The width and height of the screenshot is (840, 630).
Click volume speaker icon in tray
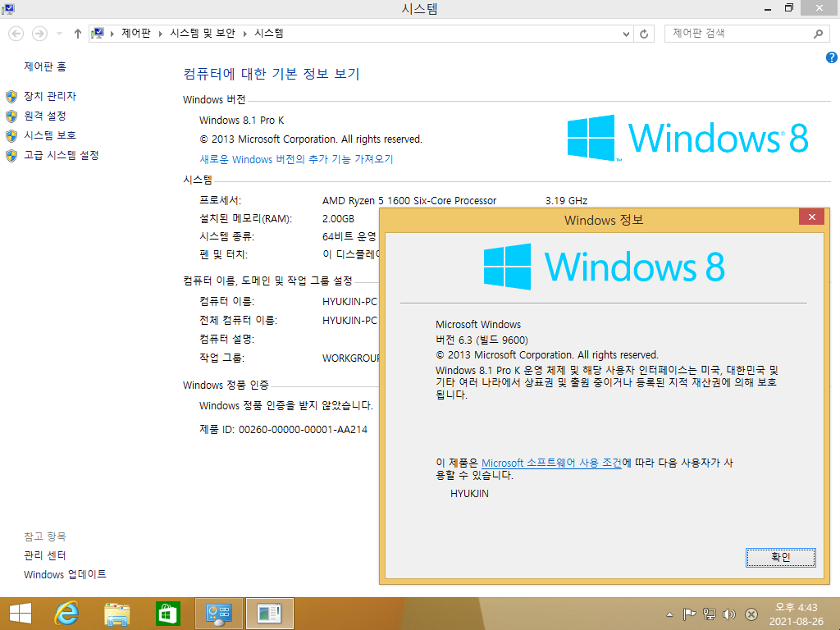(x=729, y=614)
